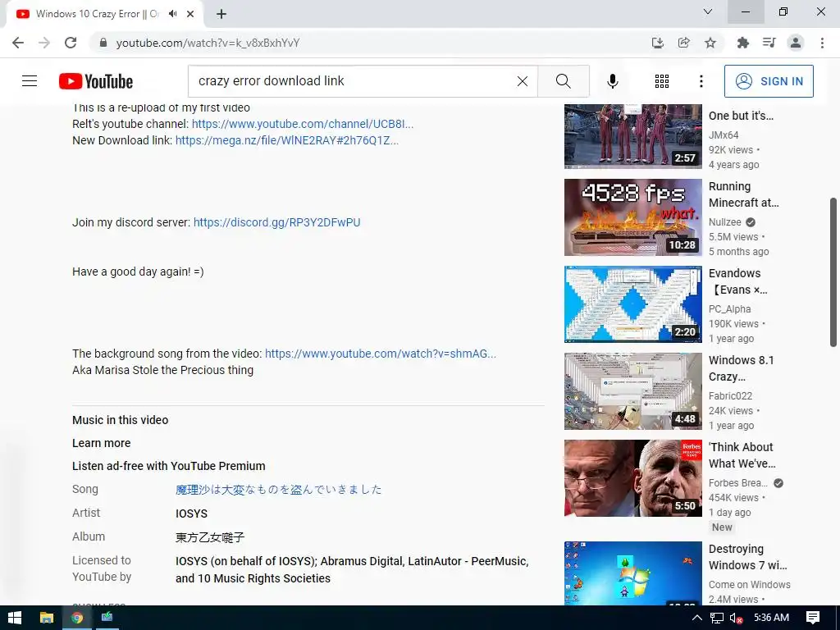Screen dimensions: 840x630
Task: Click the Fabric022 channel name
Action: click(730, 396)
